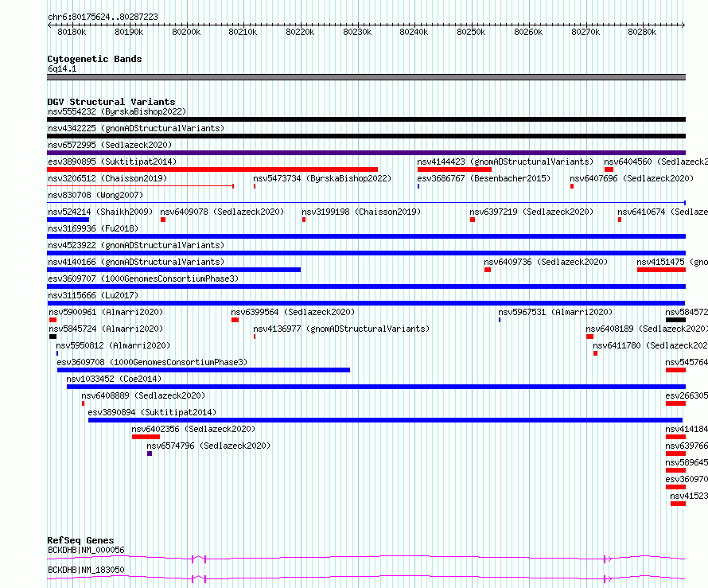Click the nsv6411780 variant label
The width and height of the screenshot is (708, 588).
pos(650,345)
